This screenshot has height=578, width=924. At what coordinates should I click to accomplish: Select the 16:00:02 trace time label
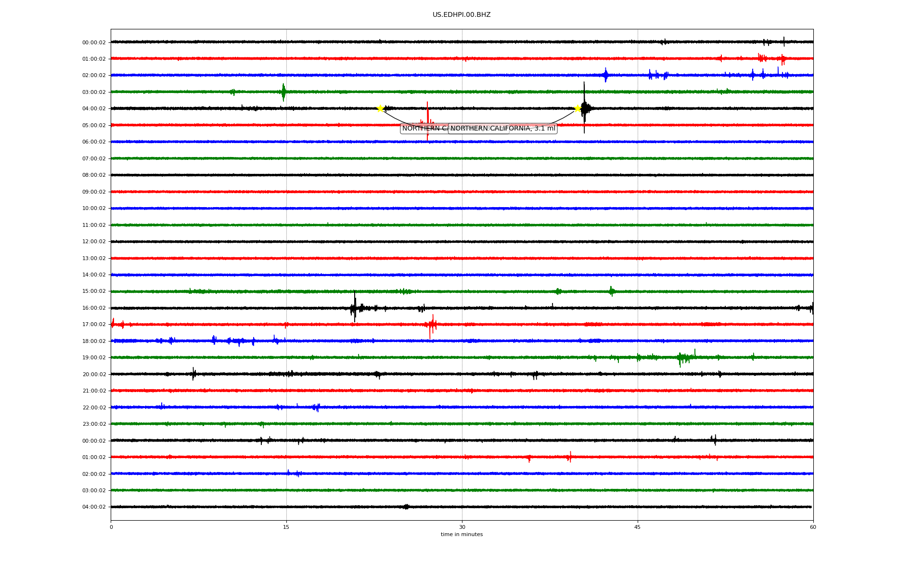(x=94, y=308)
